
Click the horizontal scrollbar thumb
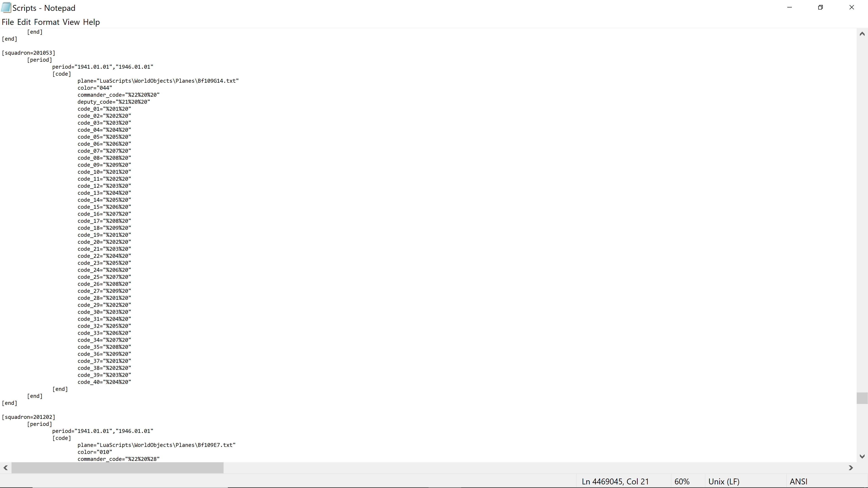point(117,468)
